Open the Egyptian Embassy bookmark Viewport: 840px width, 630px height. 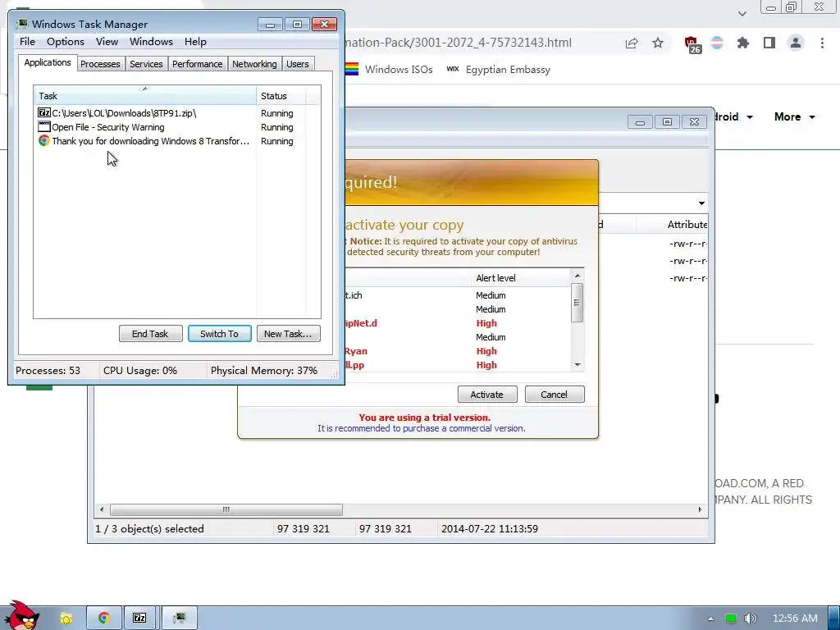[498, 70]
